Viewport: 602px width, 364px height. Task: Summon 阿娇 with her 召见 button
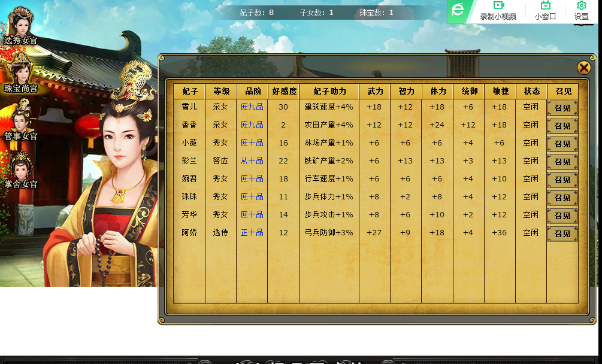click(562, 233)
